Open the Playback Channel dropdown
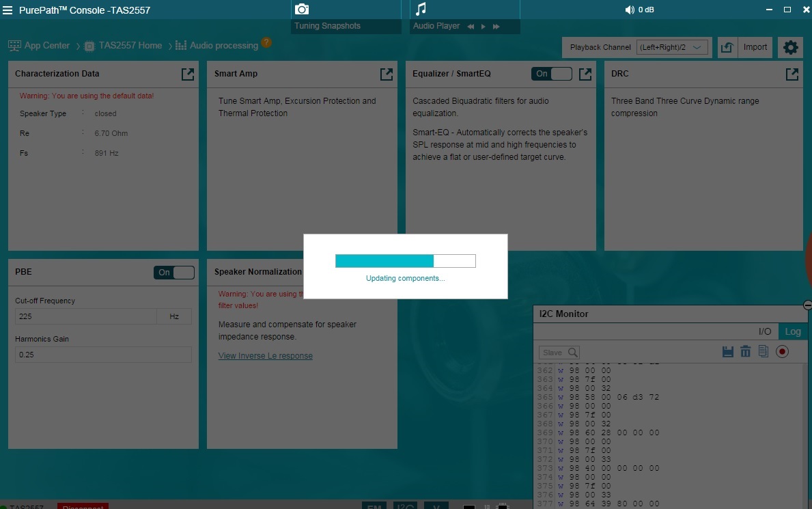812x509 pixels. point(672,47)
